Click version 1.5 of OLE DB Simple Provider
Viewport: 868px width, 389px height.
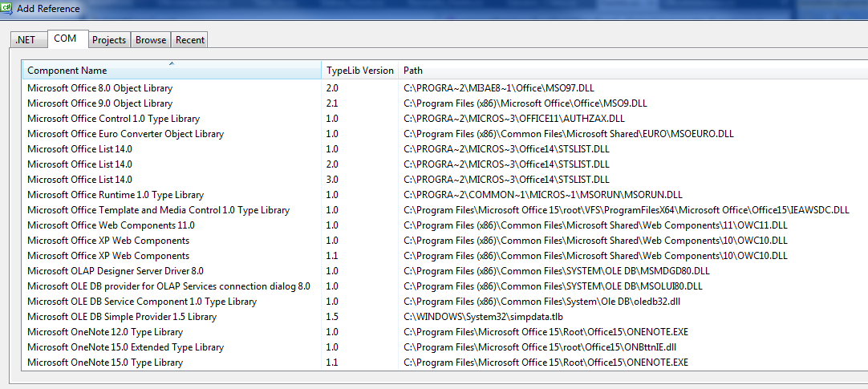click(x=332, y=317)
